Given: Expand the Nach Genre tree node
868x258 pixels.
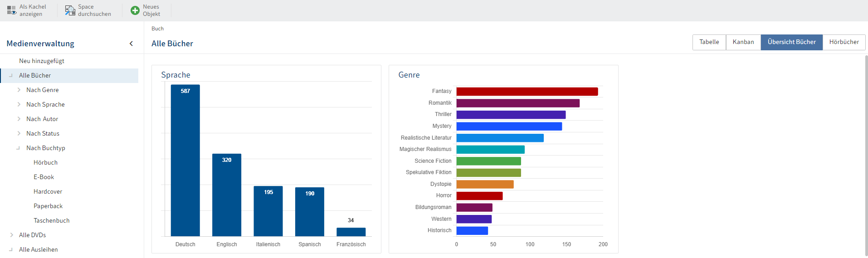Looking at the screenshot, I should tap(19, 90).
